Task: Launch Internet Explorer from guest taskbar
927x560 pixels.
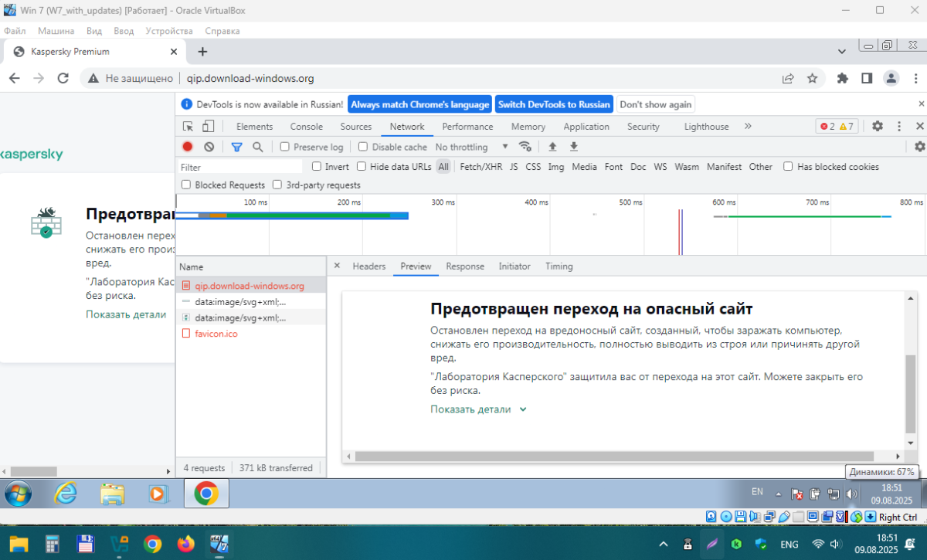Action: pos(66,493)
